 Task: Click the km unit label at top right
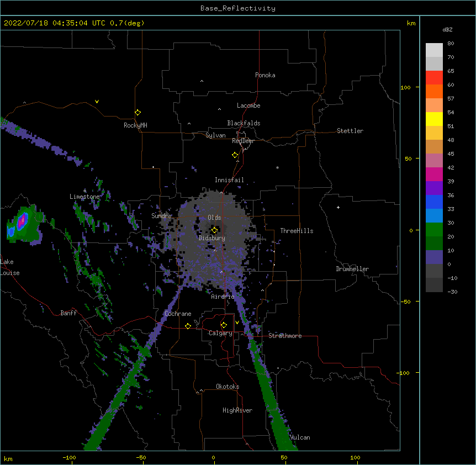tap(411, 23)
